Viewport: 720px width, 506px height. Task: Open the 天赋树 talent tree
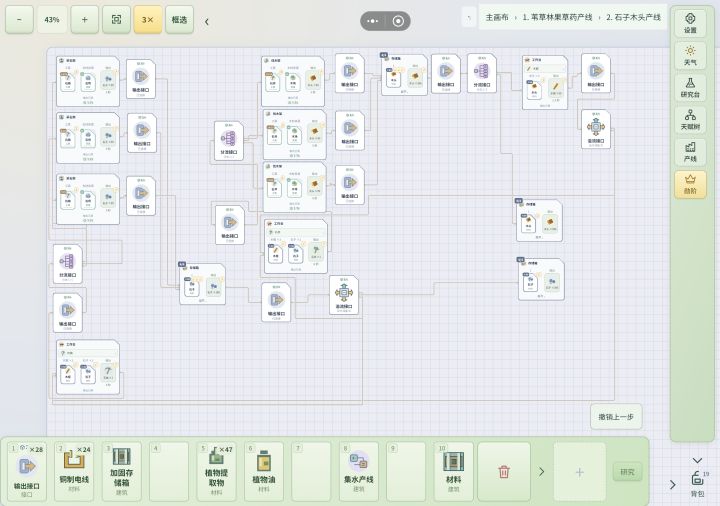[690, 120]
